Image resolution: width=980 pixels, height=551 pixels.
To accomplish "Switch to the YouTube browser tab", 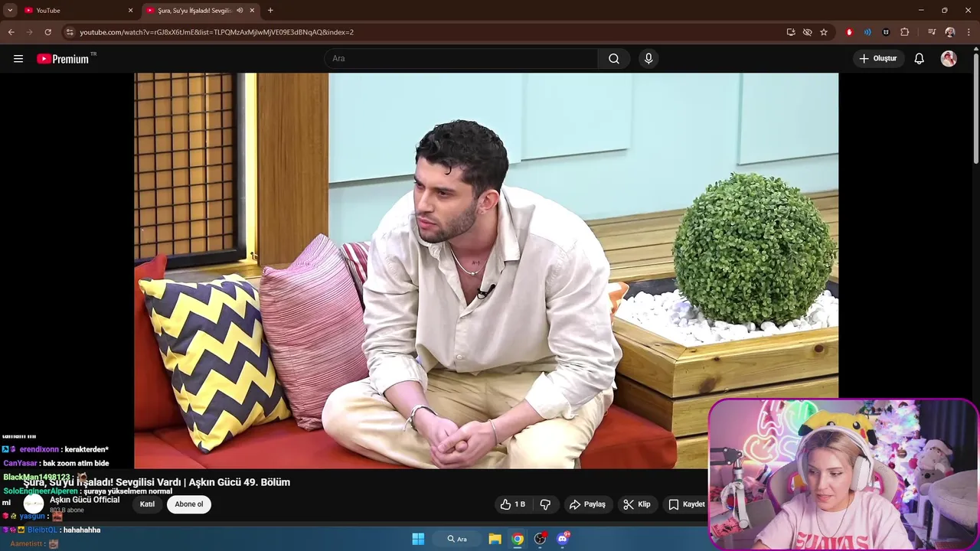I will tap(77, 10).
